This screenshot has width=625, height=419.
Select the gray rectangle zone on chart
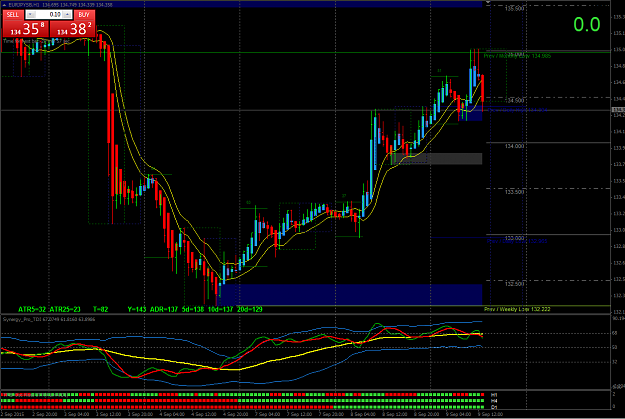(436, 159)
